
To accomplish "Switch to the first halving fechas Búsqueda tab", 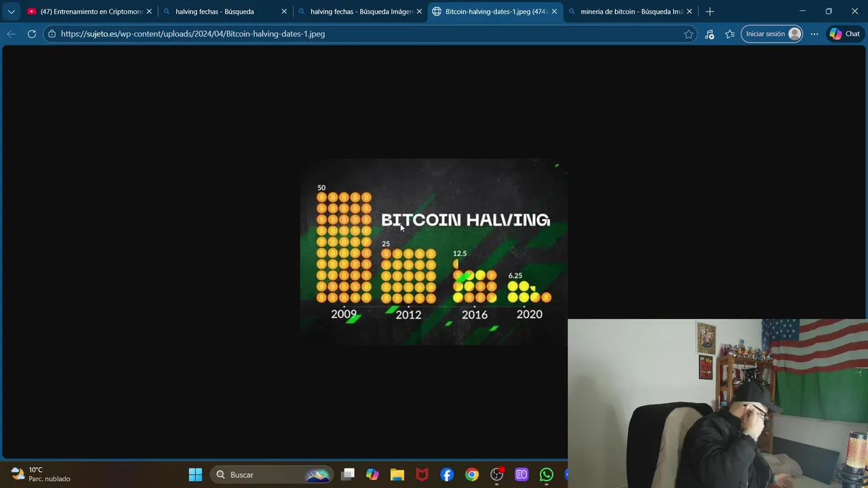I will (224, 12).
